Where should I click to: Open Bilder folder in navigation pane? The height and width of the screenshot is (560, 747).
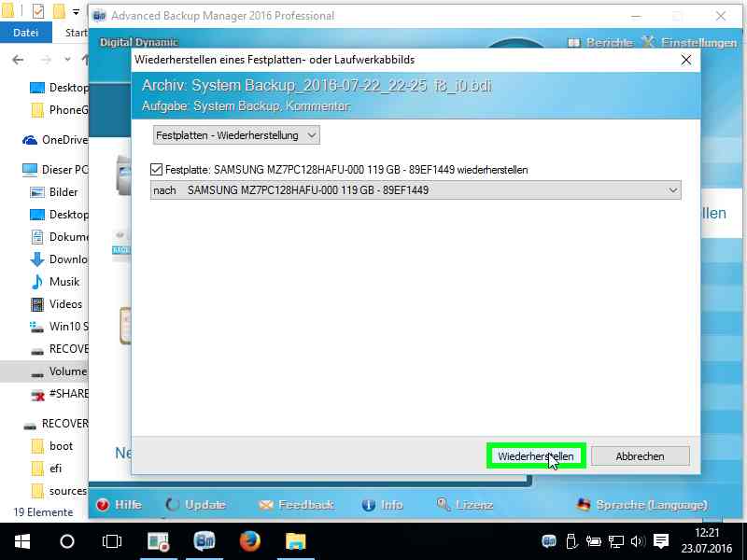pyautogui.click(x=54, y=192)
